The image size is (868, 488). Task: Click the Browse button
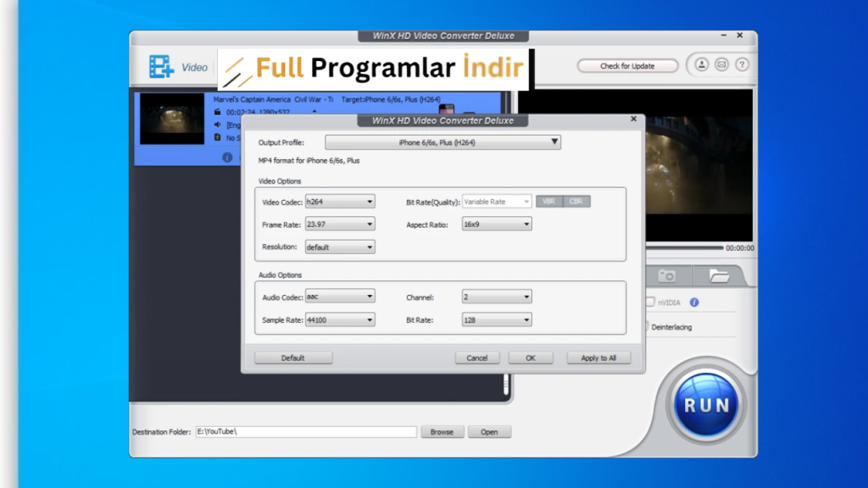(442, 431)
